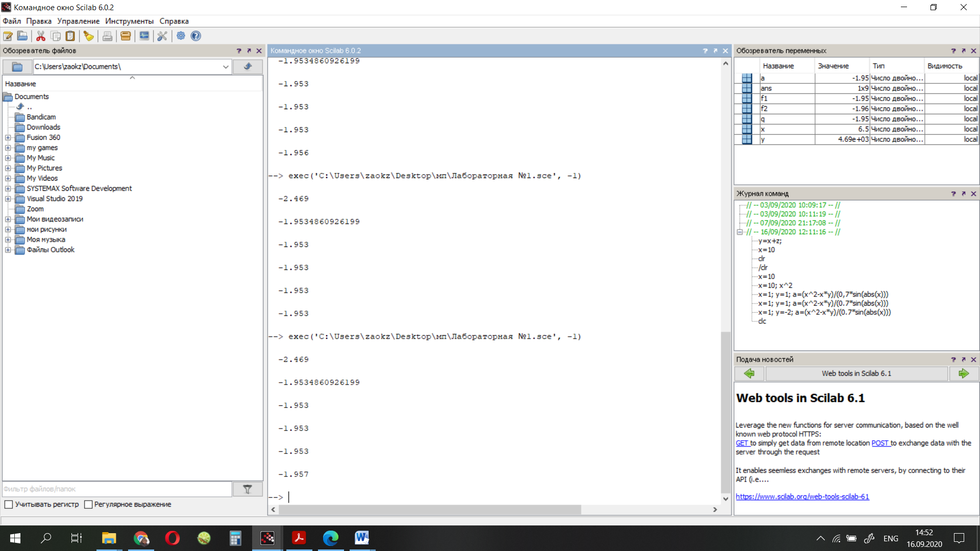980x551 pixels.
Task: Click console vertical scrollbar thumb
Action: (725, 412)
